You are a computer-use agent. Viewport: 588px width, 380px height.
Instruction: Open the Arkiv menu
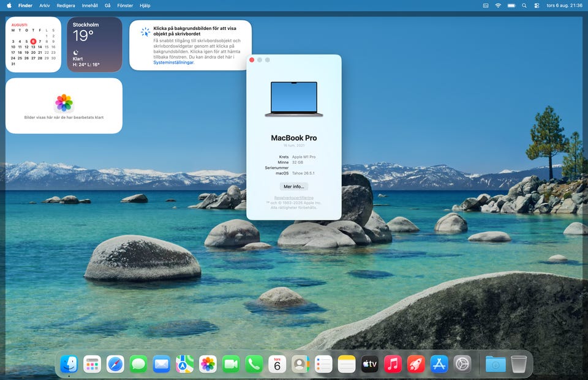[x=45, y=6]
